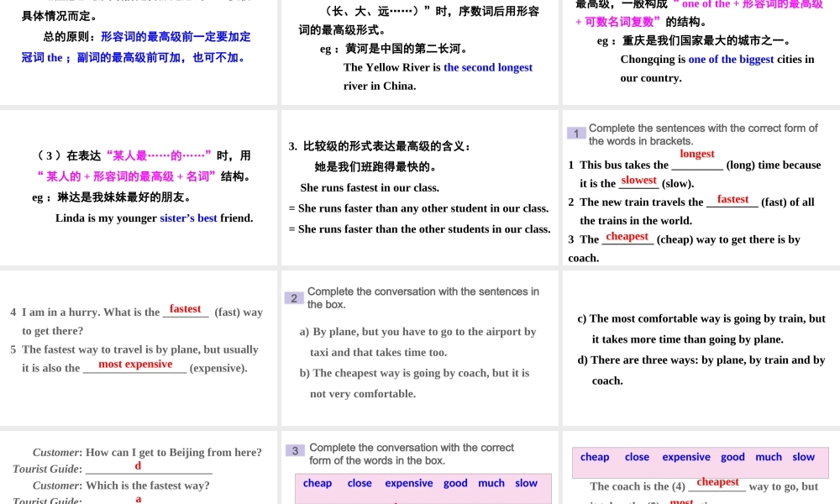
Task: Click the pink text '某人的 + 形容词的最高级 + 名词'
Action: coord(127,176)
